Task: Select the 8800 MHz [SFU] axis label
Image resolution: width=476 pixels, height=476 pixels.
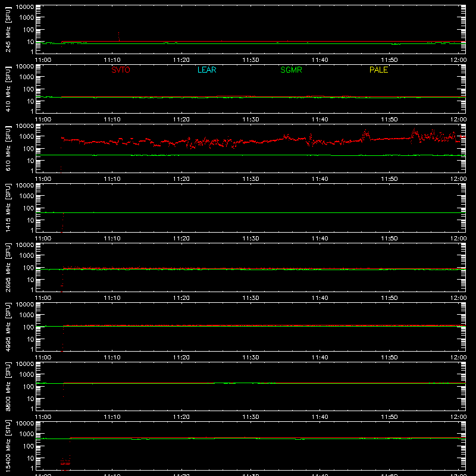Action: click(8, 386)
